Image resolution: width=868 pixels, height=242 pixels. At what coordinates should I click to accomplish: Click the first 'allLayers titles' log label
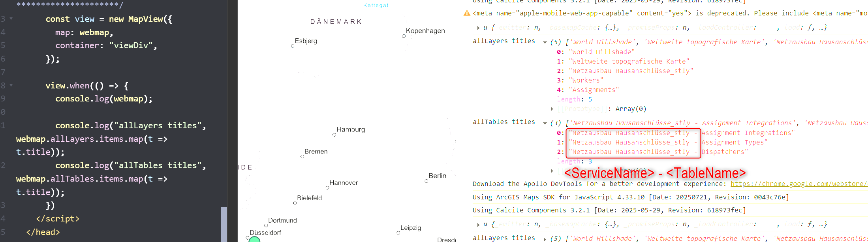(x=504, y=41)
